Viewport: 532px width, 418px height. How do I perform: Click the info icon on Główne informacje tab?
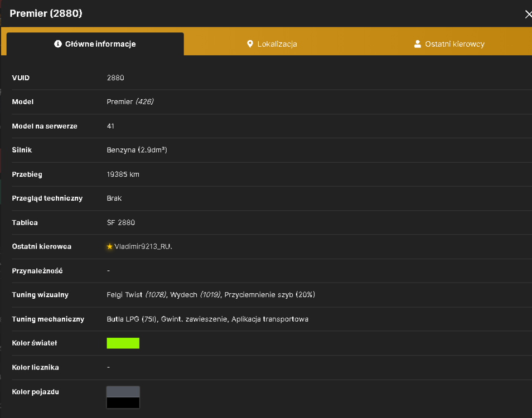[x=57, y=44]
